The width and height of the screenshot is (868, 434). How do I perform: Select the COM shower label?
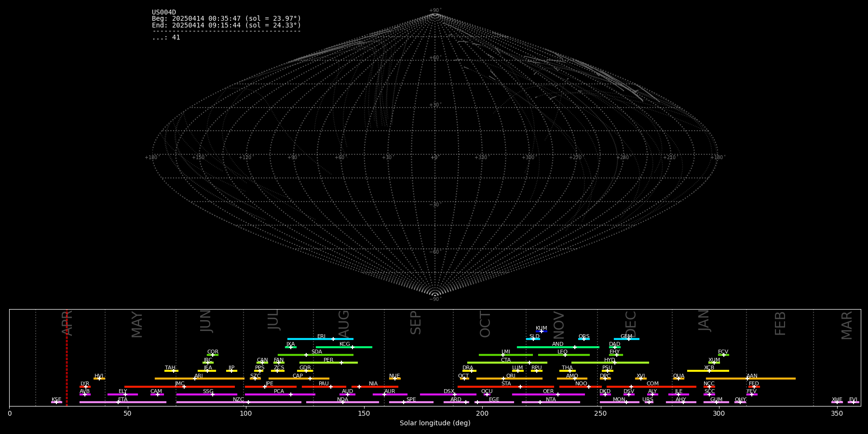point(652,383)
